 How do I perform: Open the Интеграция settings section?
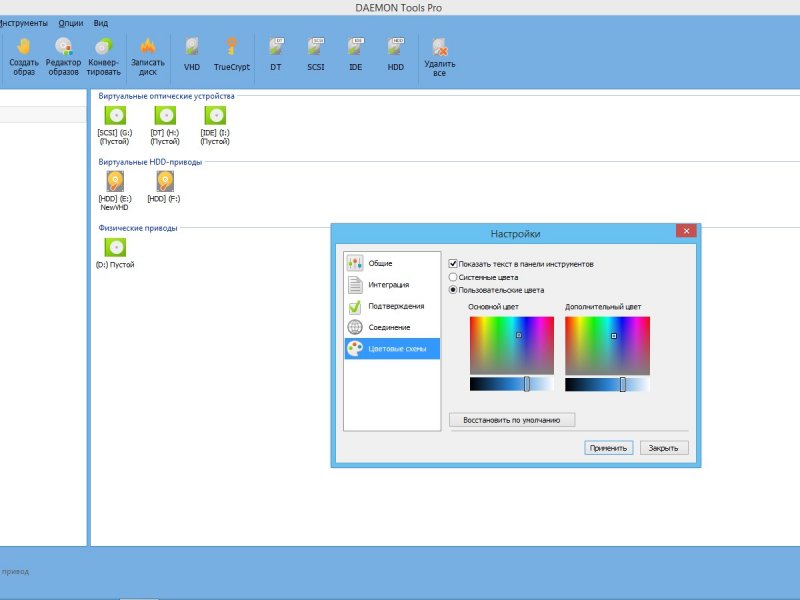(x=392, y=285)
